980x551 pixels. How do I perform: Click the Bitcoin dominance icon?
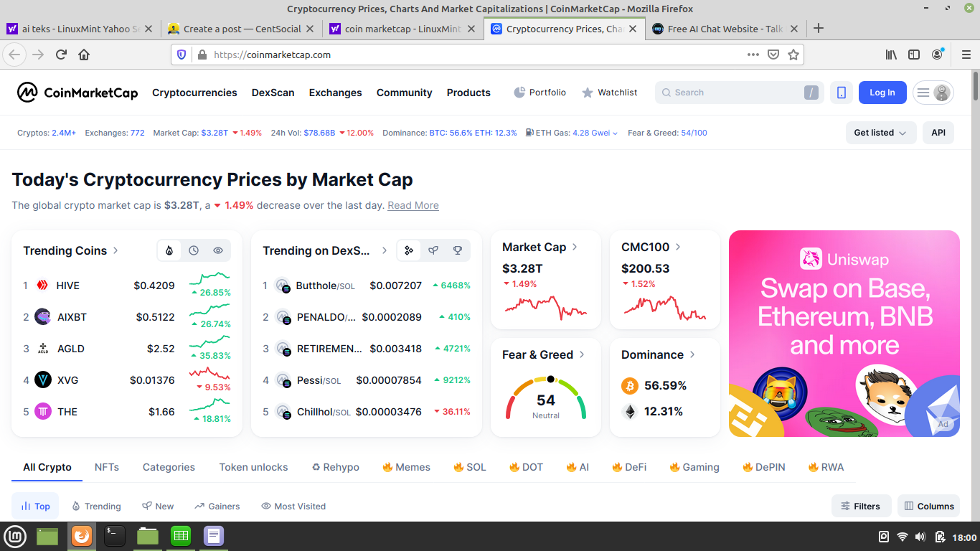(x=629, y=386)
